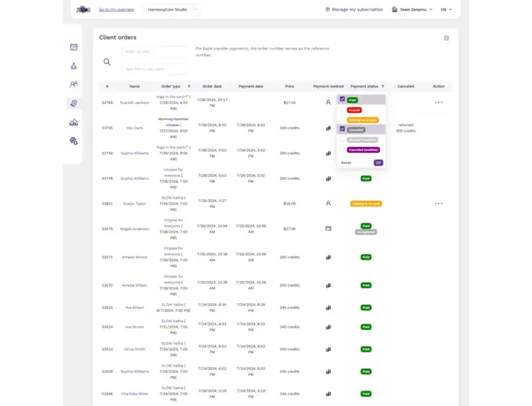The width and height of the screenshot is (532, 406).
Task: Open the settings gear in the sidebar
Action: [74, 141]
